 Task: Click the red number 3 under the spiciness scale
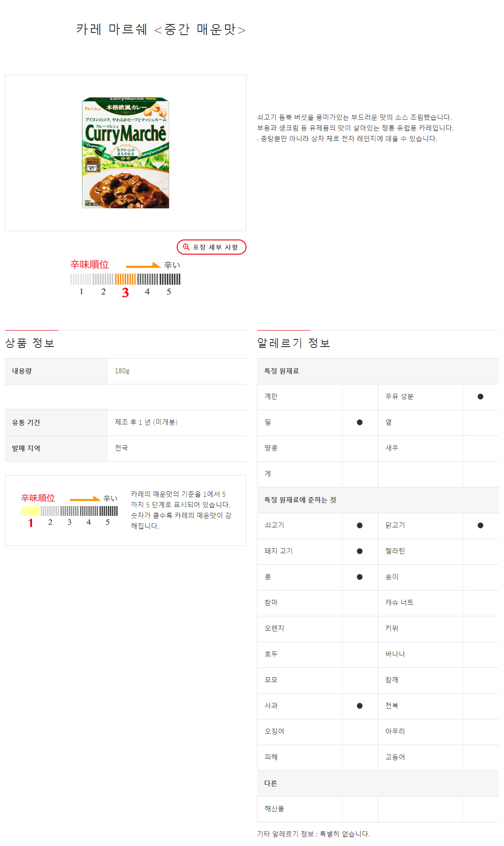click(x=125, y=292)
